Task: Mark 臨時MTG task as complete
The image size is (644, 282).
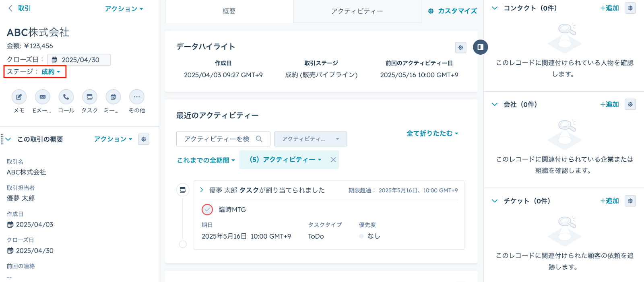Action: pyautogui.click(x=207, y=210)
